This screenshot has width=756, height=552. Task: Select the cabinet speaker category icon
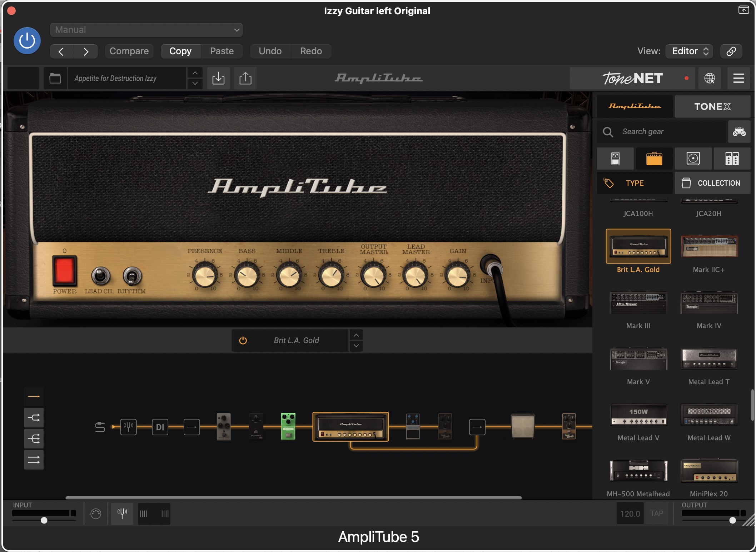point(693,159)
